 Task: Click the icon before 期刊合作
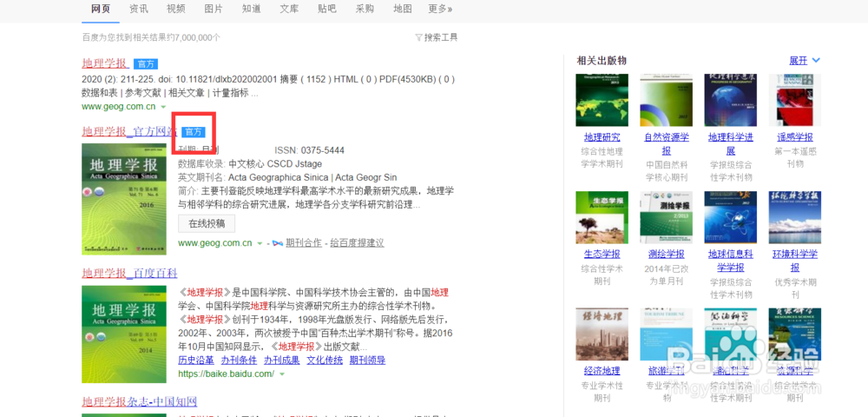tap(278, 243)
